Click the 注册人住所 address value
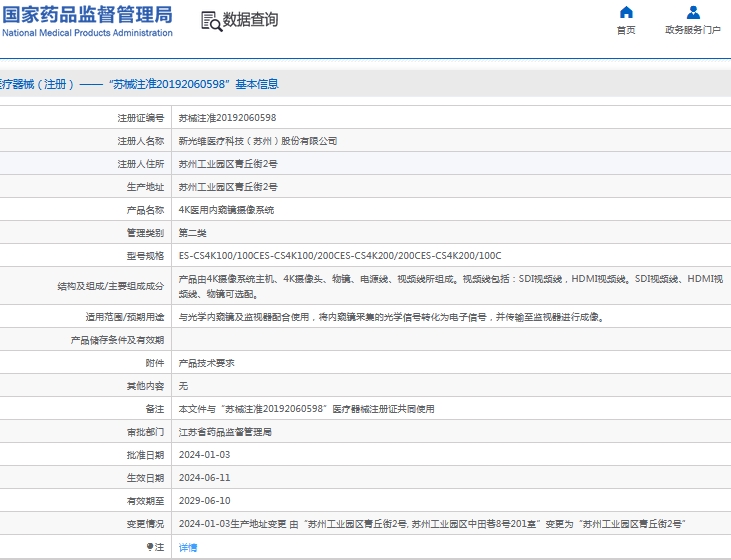 click(228, 164)
